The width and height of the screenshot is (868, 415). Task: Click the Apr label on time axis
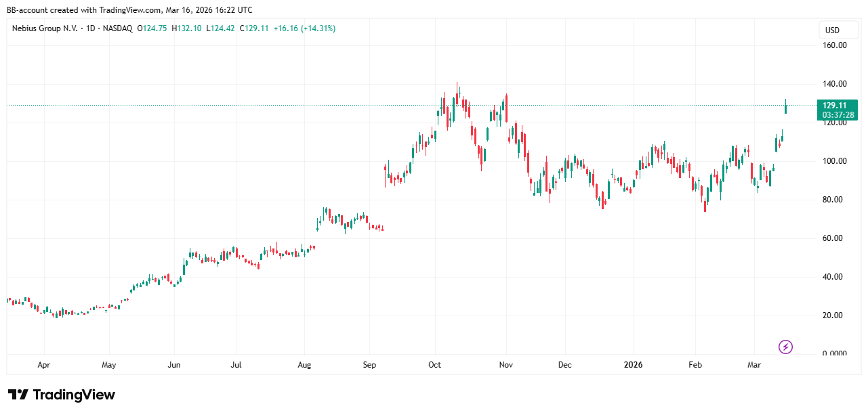(x=44, y=365)
